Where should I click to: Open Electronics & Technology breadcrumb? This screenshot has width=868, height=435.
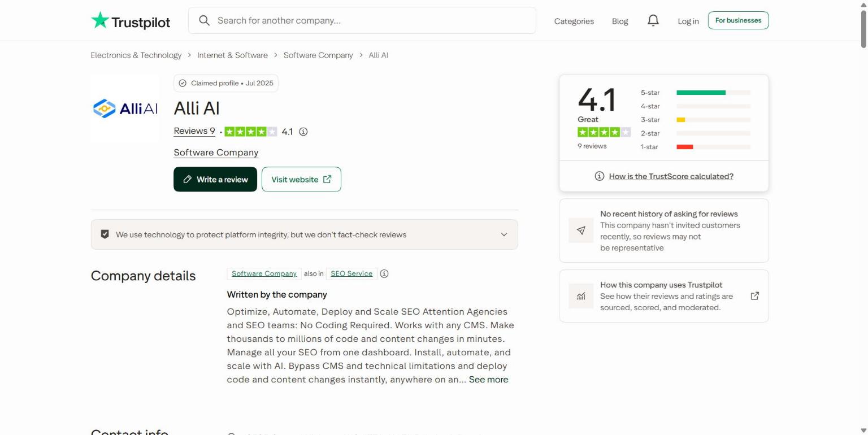(136, 55)
